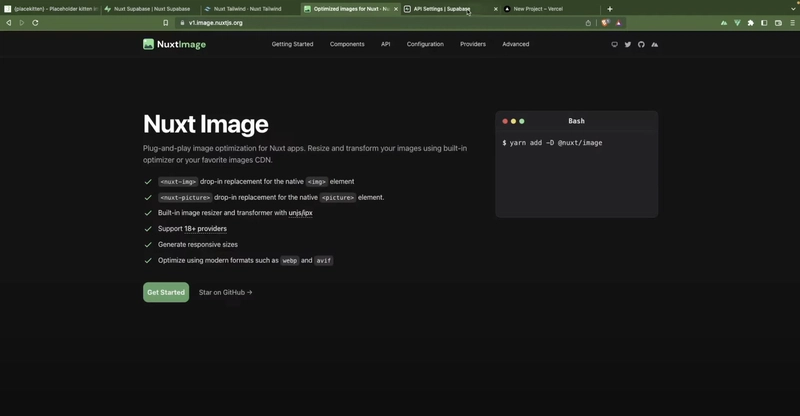Open the unjs/ipx link
The height and width of the screenshot is (416, 800).
coord(301,213)
